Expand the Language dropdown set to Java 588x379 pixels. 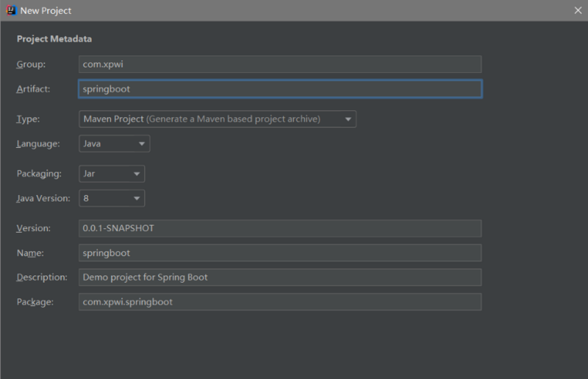coord(114,144)
